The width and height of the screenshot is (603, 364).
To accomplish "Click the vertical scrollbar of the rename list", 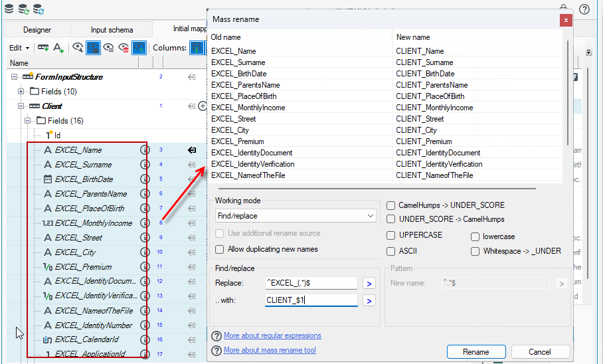I will tap(568, 92).
